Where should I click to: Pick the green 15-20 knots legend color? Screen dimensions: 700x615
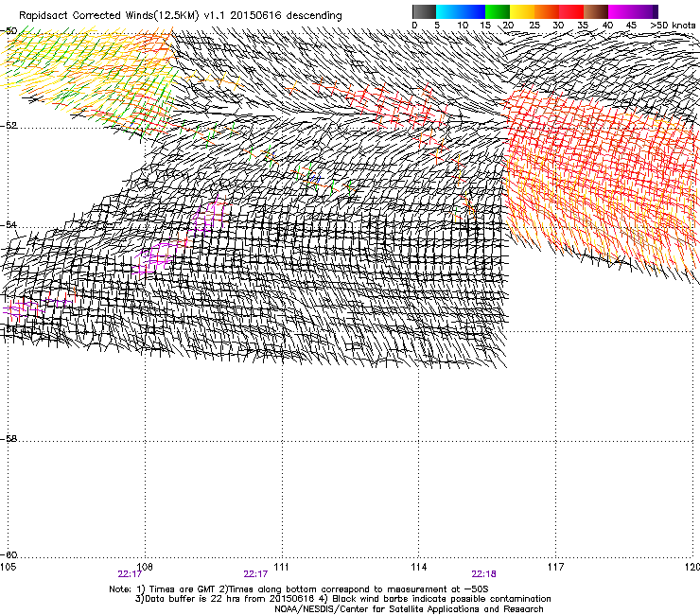click(498, 11)
